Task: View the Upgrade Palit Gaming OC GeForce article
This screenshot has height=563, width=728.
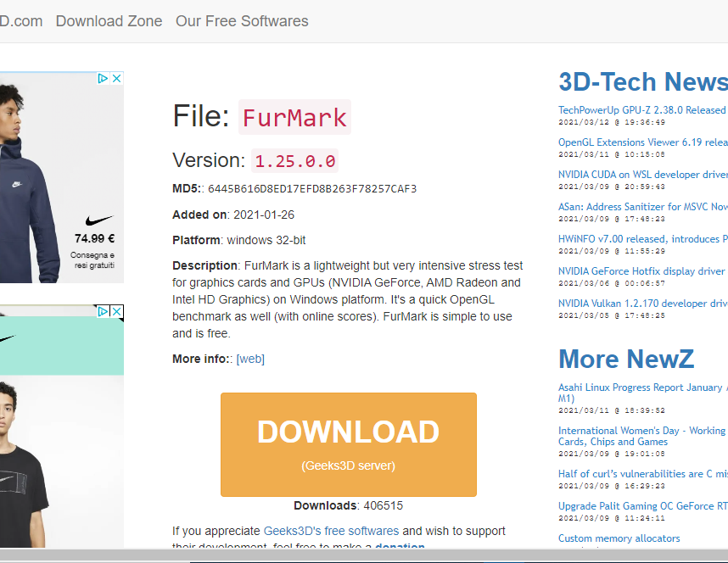Action: tap(643, 506)
